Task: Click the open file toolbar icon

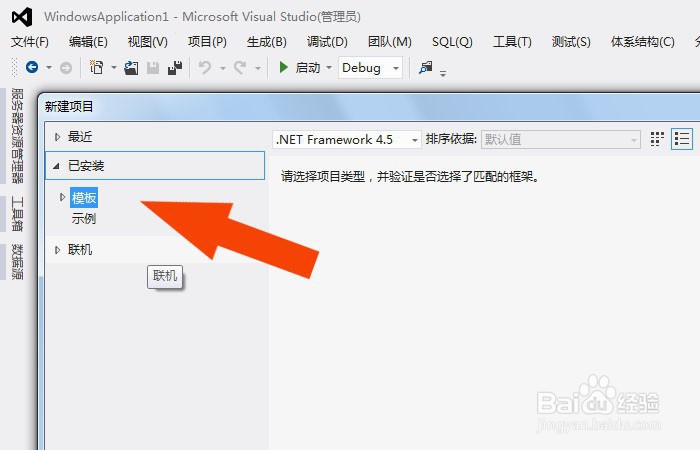Action: coord(131,68)
